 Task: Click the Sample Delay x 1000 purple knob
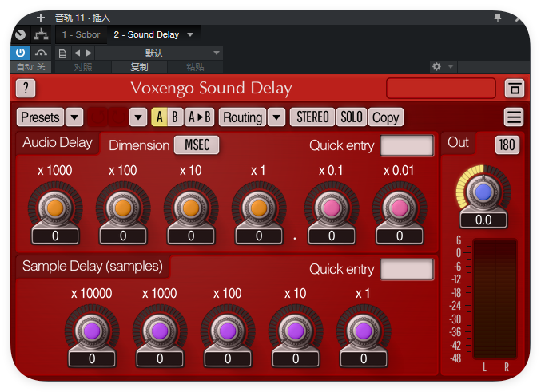(x=160, y=331)
